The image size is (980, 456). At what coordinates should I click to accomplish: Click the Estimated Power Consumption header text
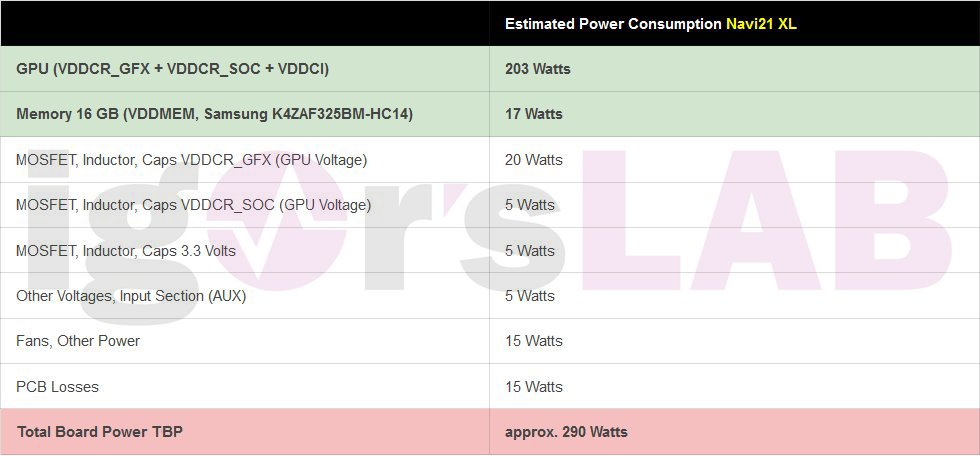(x=613, y=23)
